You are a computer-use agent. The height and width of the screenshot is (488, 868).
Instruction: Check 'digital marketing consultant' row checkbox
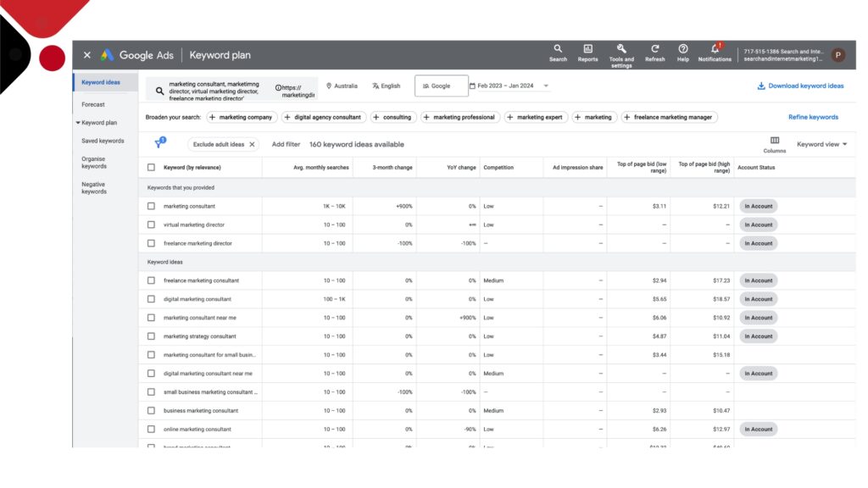[x=151, y=299]
